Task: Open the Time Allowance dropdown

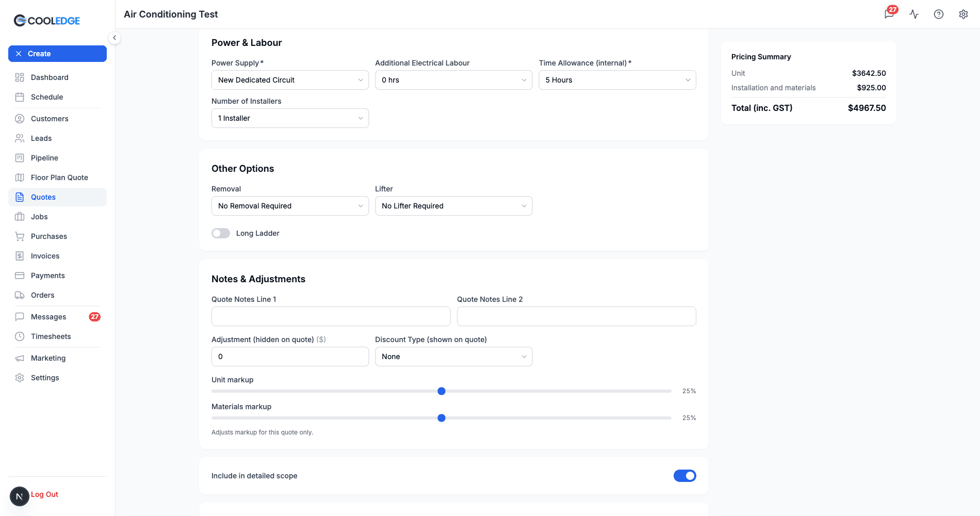Action: [617, 80]
